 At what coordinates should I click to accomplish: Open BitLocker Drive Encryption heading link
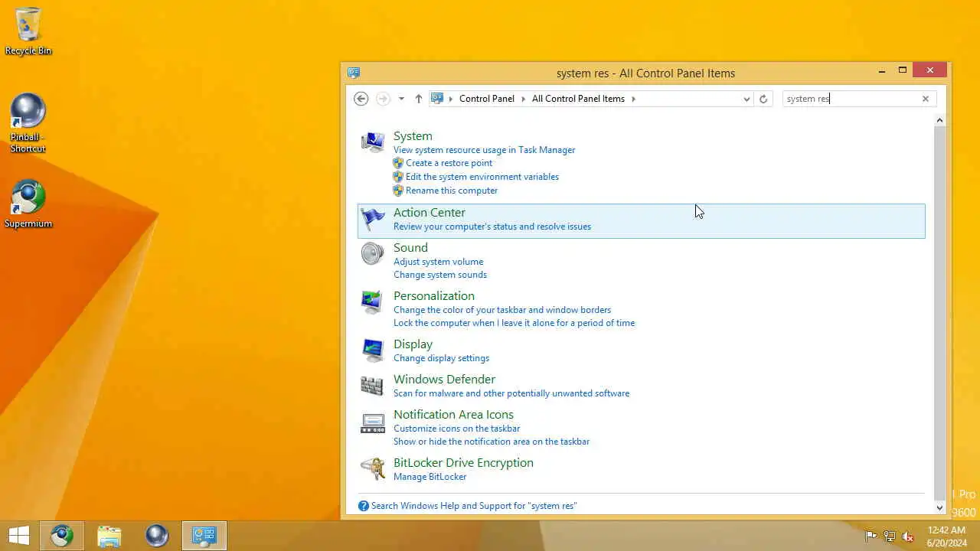tap(463, 462)
